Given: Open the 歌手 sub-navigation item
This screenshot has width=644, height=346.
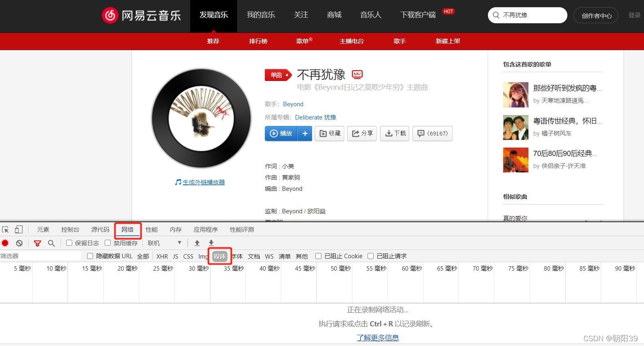Looking at the screenshot, I should click(400, 41).
